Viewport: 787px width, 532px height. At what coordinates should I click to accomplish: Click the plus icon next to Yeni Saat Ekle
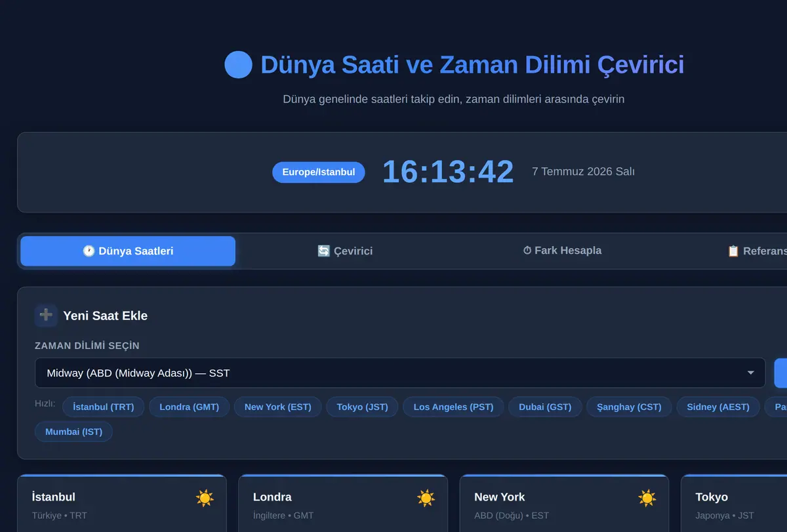pyautogui.click(x=46, y=315)
